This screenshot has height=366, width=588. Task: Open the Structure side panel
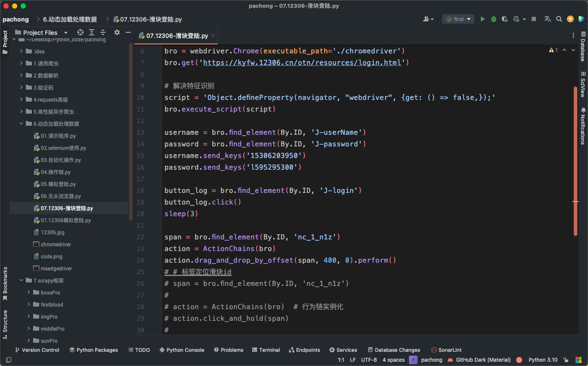(5, 324)
